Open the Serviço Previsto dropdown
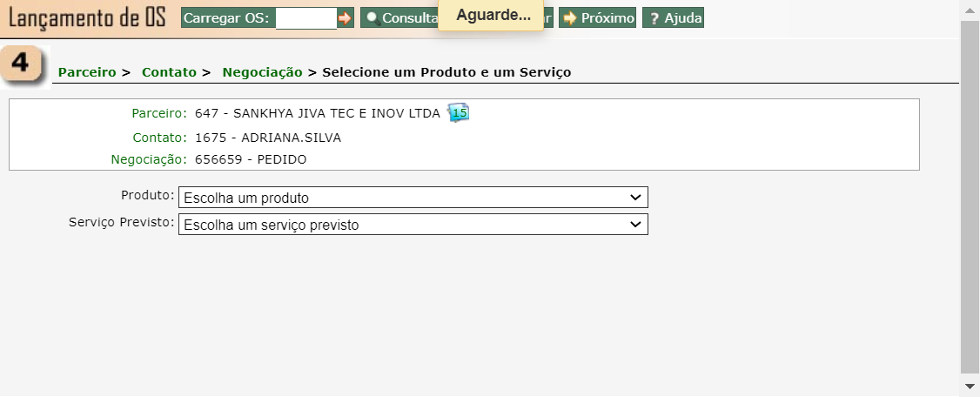The width and height of the screenshot is (980, 397). [x=413, y=225]
